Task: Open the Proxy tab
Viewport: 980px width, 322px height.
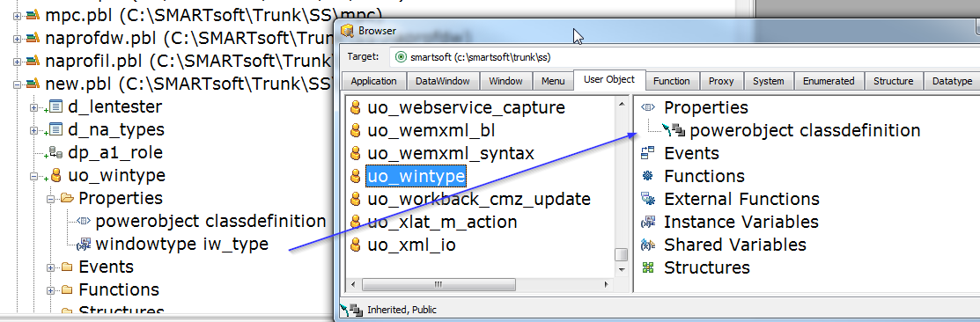Action: coord(720,81)
